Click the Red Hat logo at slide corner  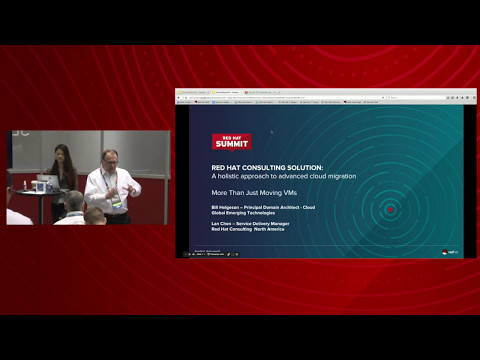click(450, 252)
